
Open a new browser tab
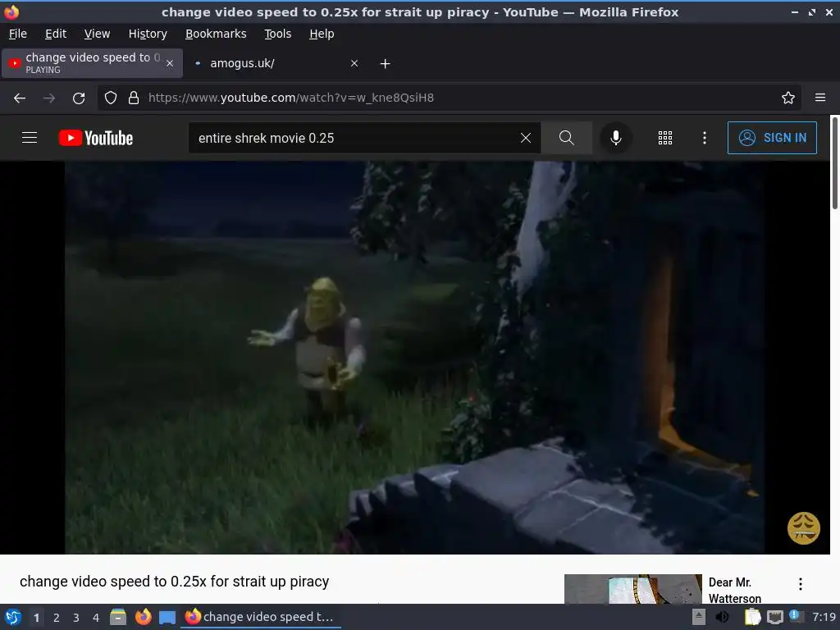(385, 64)
